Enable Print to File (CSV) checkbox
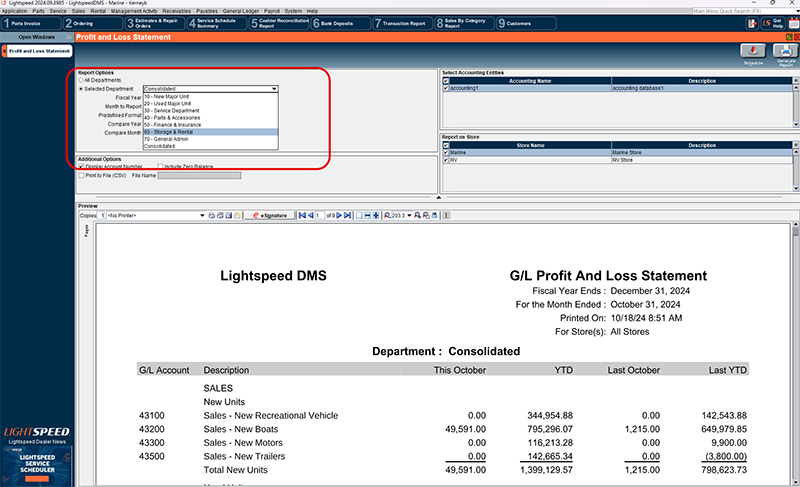 [81, 175]
